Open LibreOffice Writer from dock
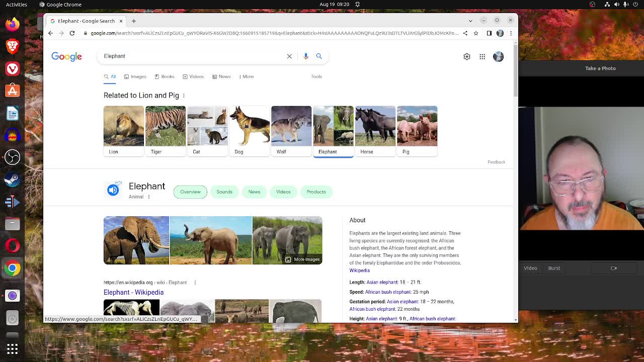644x362 pixels. (13, 113)
